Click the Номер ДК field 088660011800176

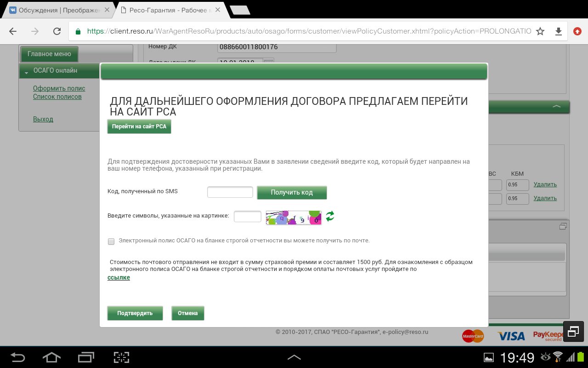277,47
